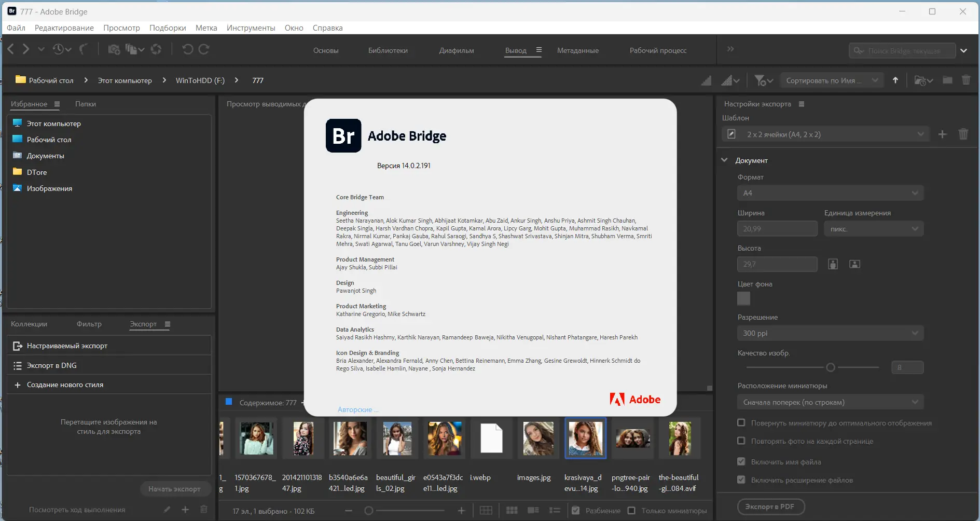Open the Формат A4 dropdown

click(x=830, y=193)
